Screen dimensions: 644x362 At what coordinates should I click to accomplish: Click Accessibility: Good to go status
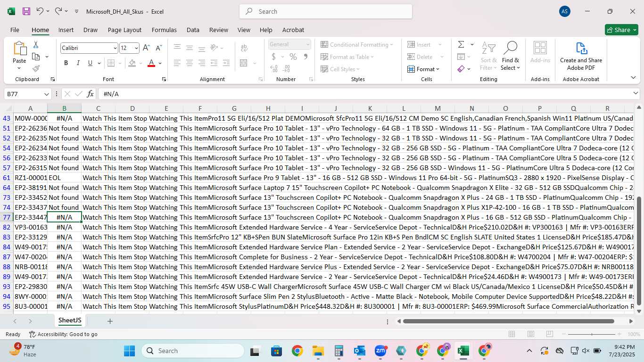click(63, 334)
